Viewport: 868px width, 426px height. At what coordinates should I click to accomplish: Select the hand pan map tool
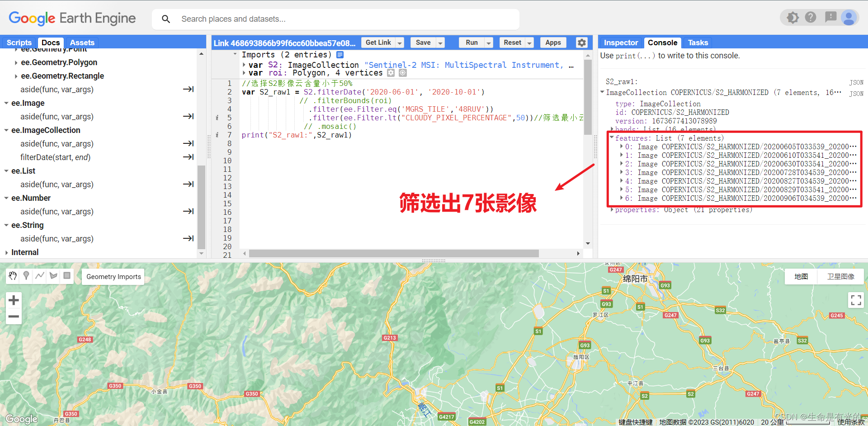coord(13,276)
